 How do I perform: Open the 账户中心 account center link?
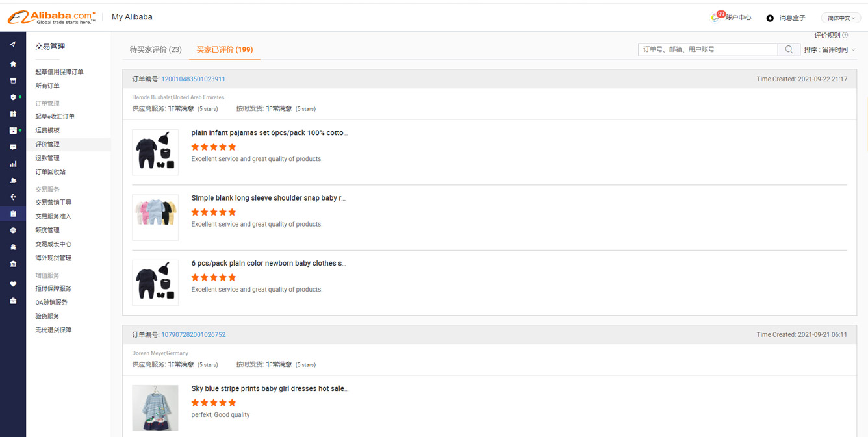[x=738, y=18]
